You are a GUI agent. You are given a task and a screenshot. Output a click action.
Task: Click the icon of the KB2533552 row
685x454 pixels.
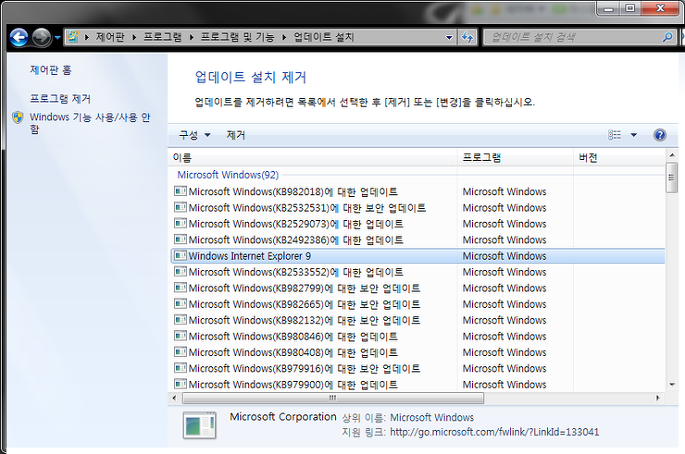180,271
